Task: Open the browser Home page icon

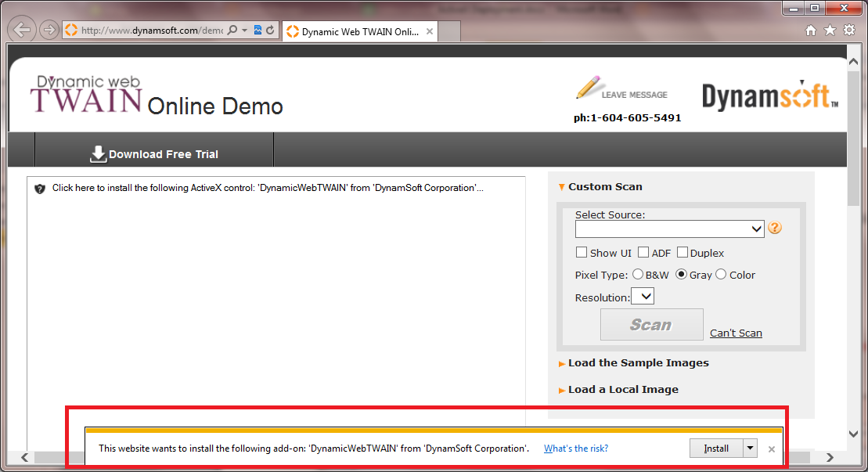Action: click(811, 31)
